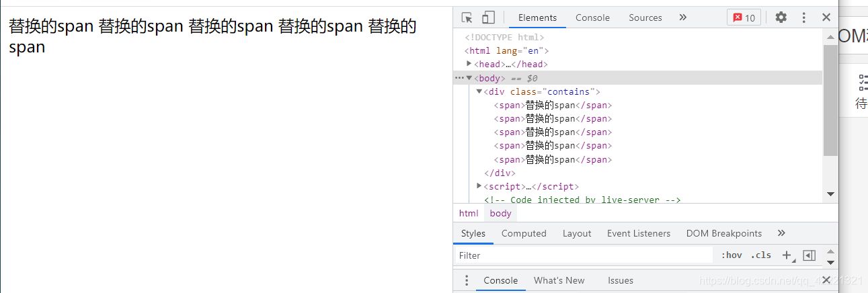Collapse the div class contains node
868x293 pixels.
point(479,91)
